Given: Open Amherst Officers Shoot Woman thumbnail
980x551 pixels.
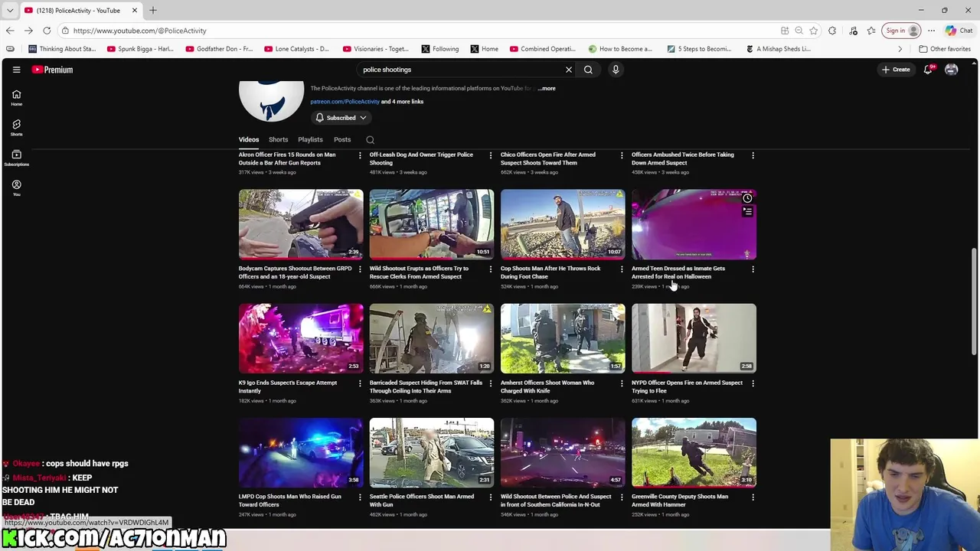Looking at the screenshot, I should point(563,338).
